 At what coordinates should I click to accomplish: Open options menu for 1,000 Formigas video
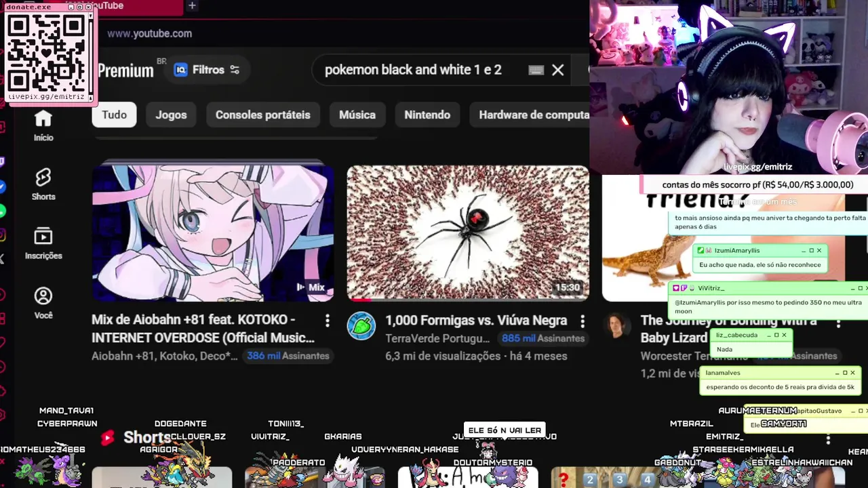[583, 321]
